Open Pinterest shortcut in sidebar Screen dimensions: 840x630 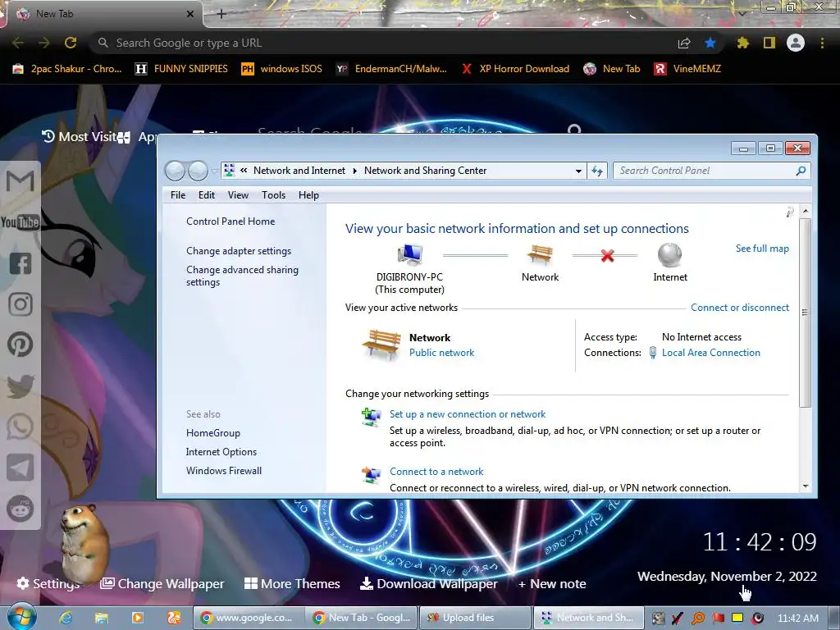coord(21,345)
